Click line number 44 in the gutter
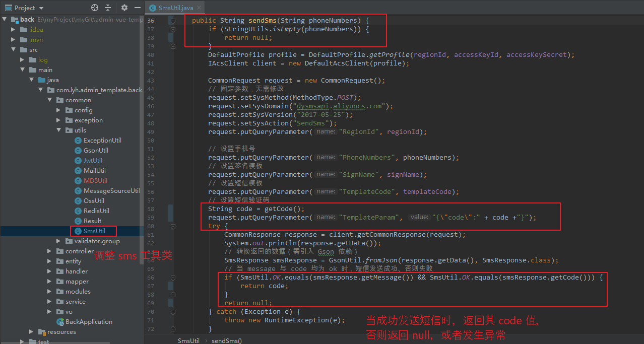This screenshot has width=644, height=344. coord(151,89)
